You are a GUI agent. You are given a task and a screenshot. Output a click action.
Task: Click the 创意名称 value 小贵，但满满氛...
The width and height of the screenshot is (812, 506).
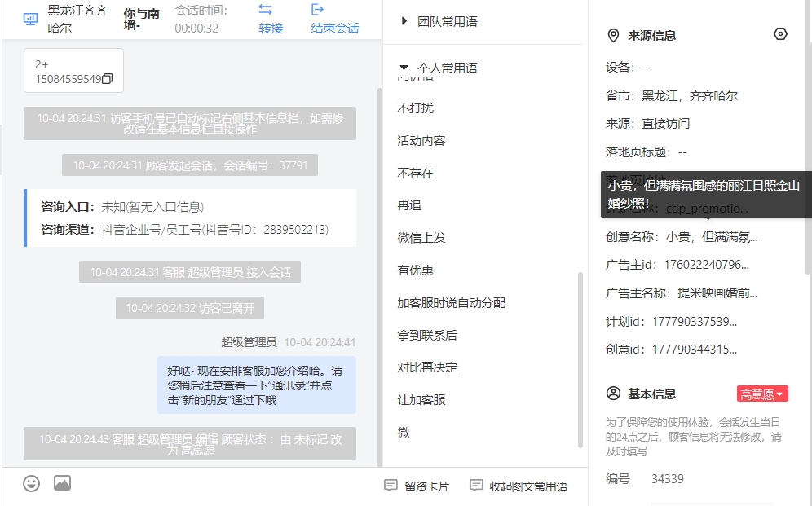(712, 237)
